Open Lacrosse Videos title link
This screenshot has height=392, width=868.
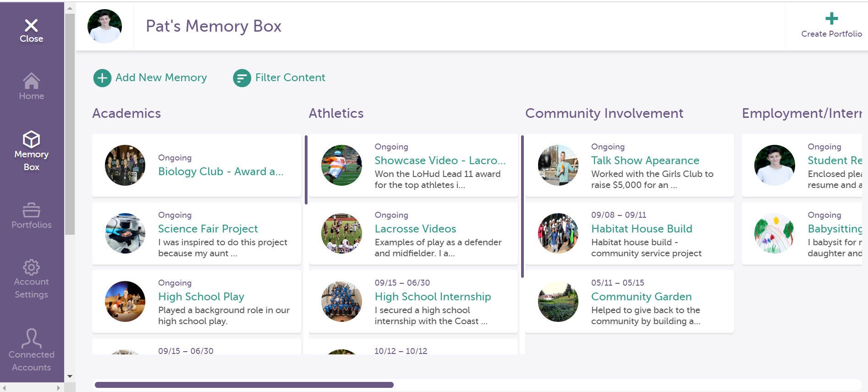[415, 229]
